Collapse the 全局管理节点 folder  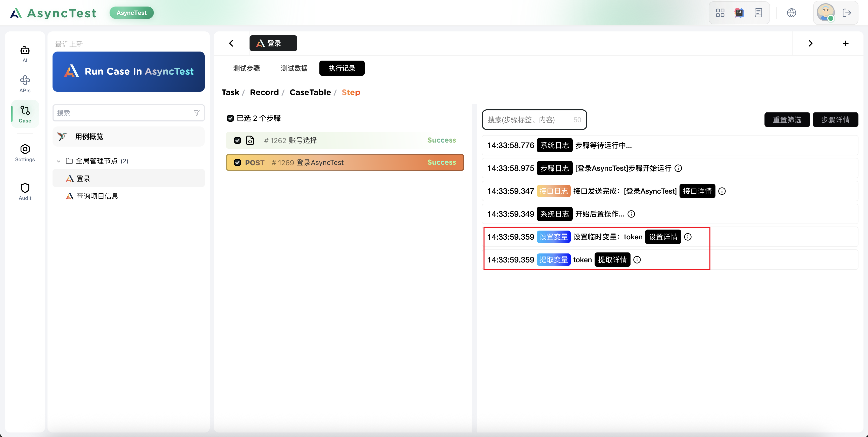59,161
